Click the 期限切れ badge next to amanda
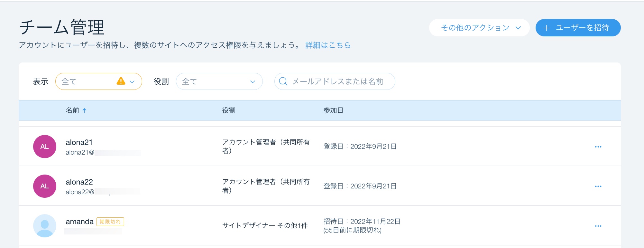The width and height of the screenshot is (644, 248). 110,222
